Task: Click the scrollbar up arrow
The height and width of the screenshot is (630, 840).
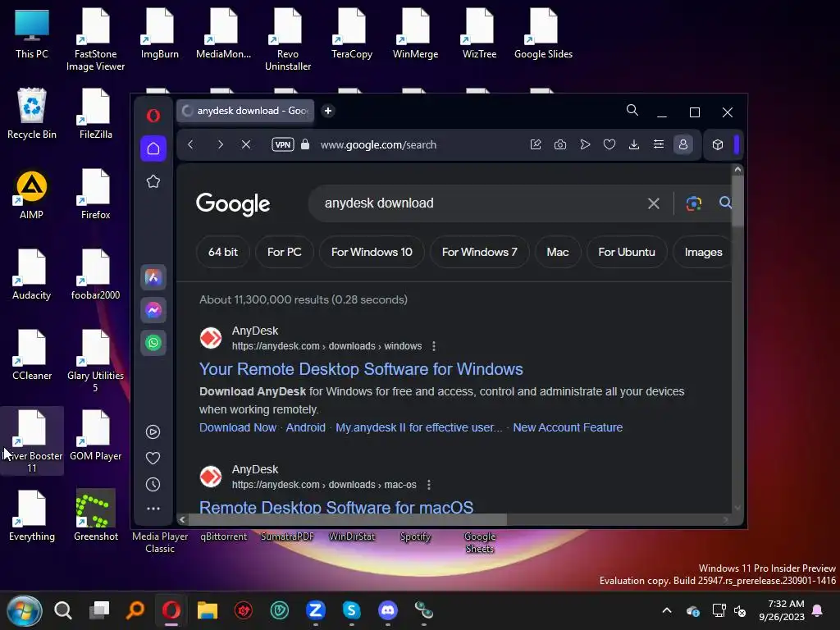Action: pyautogui.click(x=737, y=170)
